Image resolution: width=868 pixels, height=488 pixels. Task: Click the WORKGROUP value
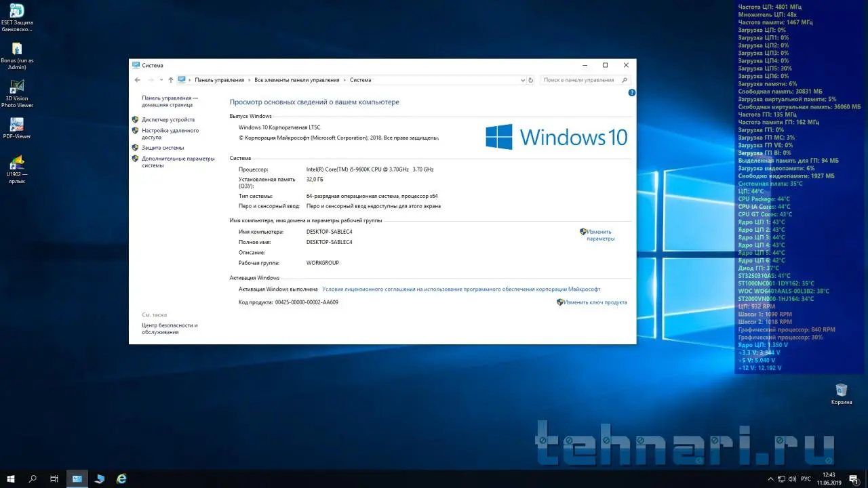pos(323,263)
